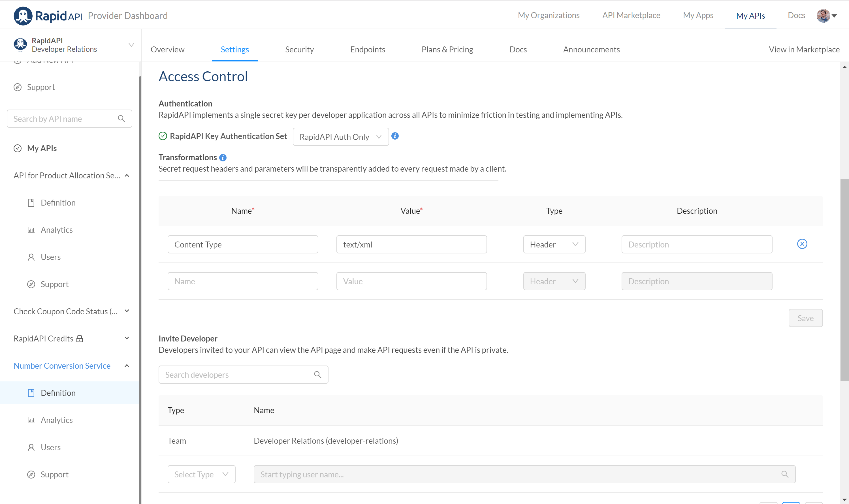Click the user avatar profile picture
This screenshot has height=504, width=849.
pyautogui.click(x=823, y=16)
